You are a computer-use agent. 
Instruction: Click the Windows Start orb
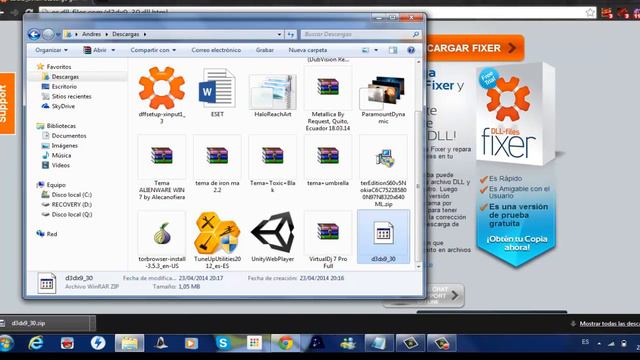(6, 343)
